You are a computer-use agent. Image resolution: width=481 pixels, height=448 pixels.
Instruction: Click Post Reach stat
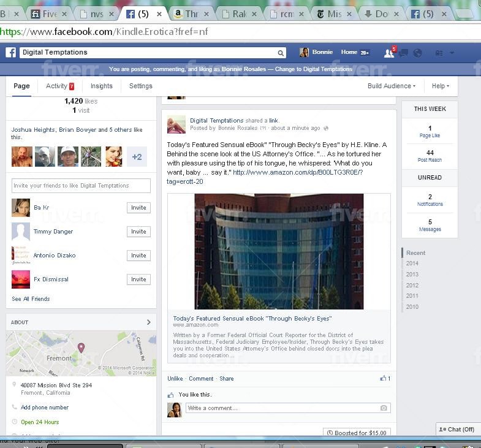click(430, 156)
